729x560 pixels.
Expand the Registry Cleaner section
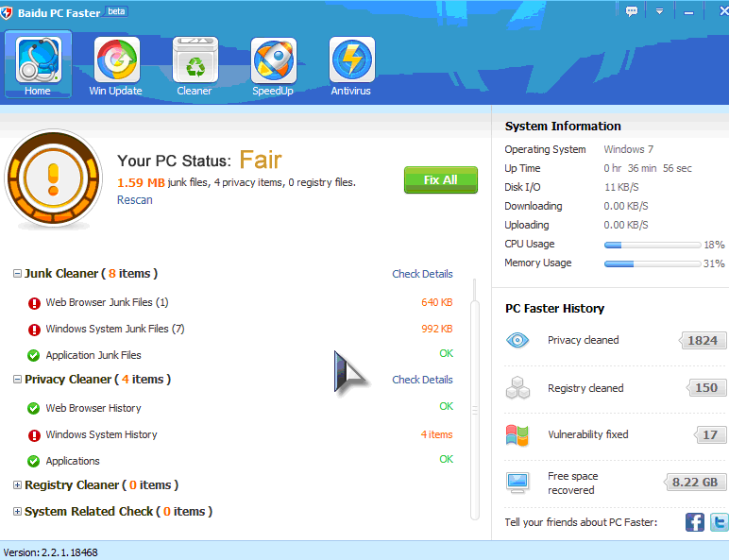17,485
